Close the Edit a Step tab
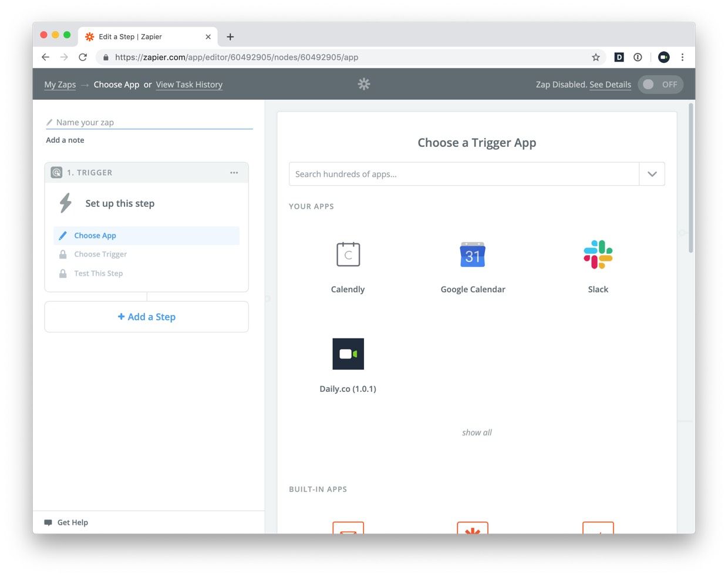This screenshot has width=728, height=577. click(208, 36)
